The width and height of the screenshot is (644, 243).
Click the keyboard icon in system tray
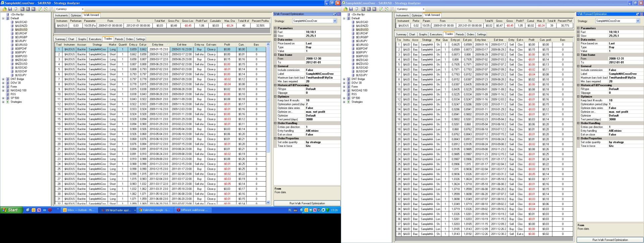coord(296,210)
